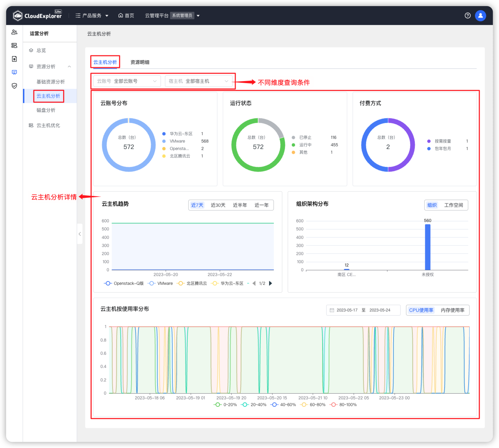Go to 首页 in top navigation

point(129,16)
